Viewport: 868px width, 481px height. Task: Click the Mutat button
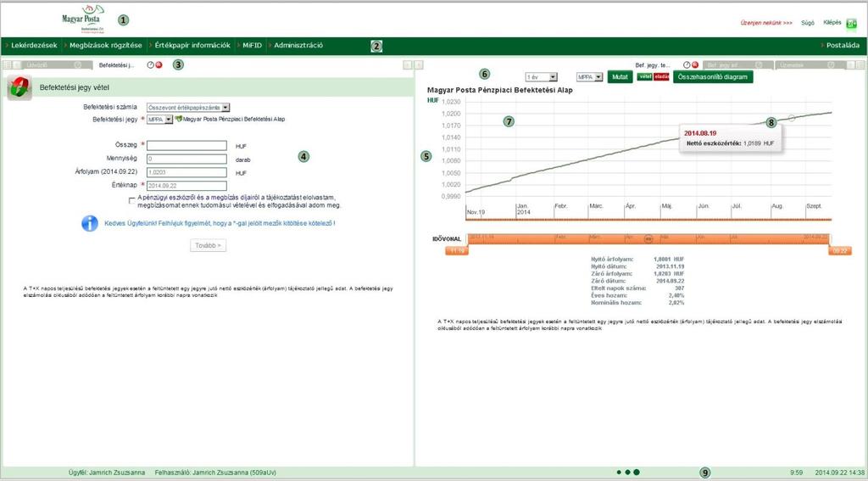[x=620, y=77]
